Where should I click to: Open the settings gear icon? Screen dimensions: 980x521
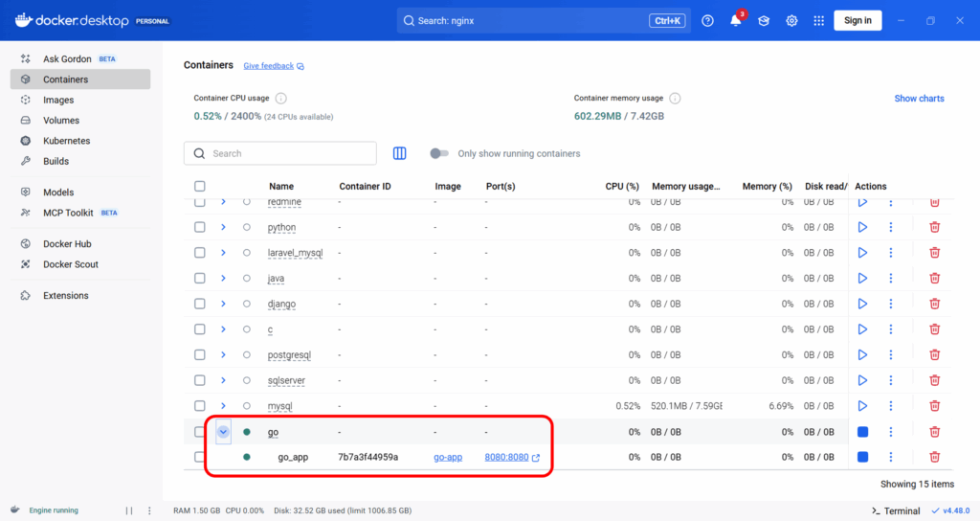click(791, 21)
